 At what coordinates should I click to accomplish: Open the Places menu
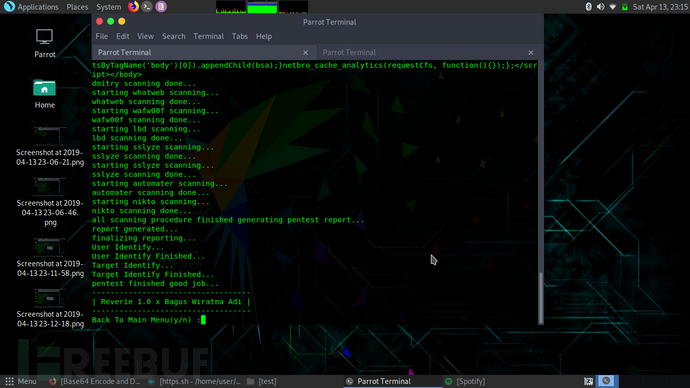(77, 7)
